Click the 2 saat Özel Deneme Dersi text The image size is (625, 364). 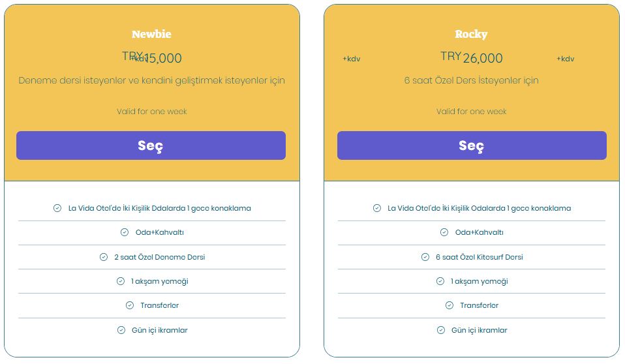[159, 257]
